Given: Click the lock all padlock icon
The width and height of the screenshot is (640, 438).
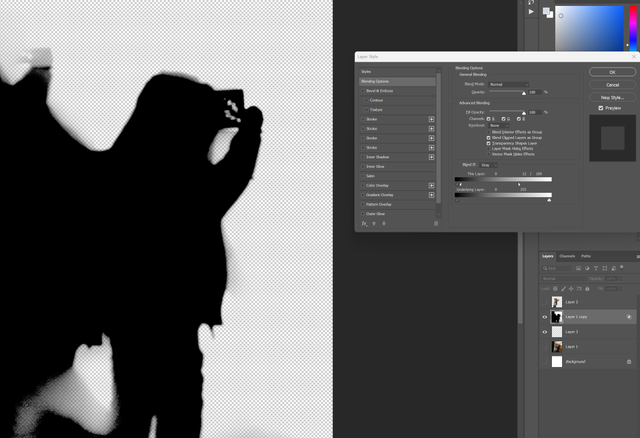Looking at the screenshot, I should point(587,289).
